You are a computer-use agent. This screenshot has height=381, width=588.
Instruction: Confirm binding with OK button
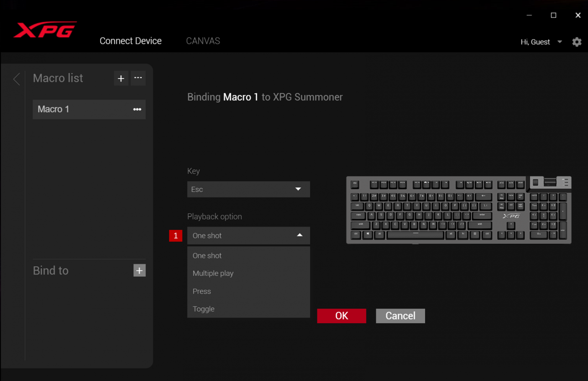[x=341, y=316]
